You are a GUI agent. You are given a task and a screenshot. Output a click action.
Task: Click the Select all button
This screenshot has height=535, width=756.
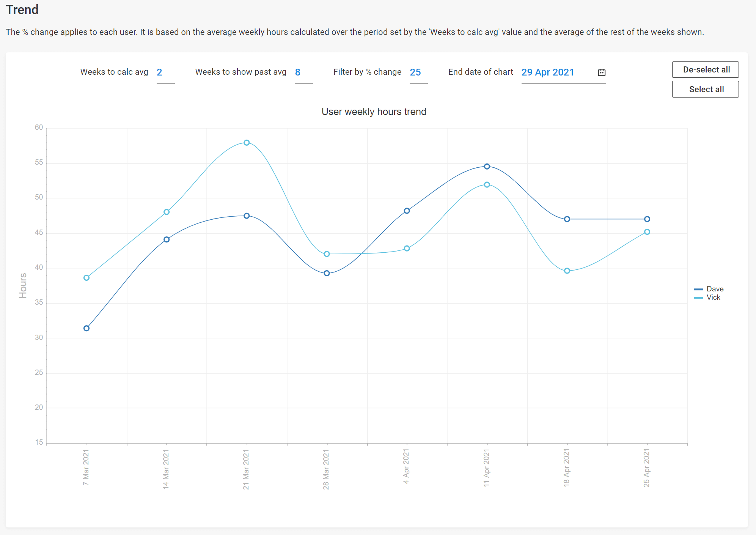pyautogui.click(x=705, y=89)
